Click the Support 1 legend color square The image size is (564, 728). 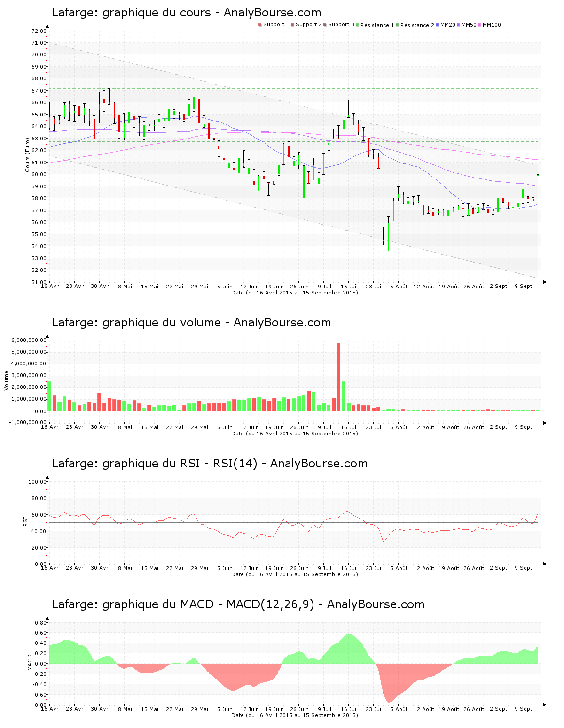(260, 25)
